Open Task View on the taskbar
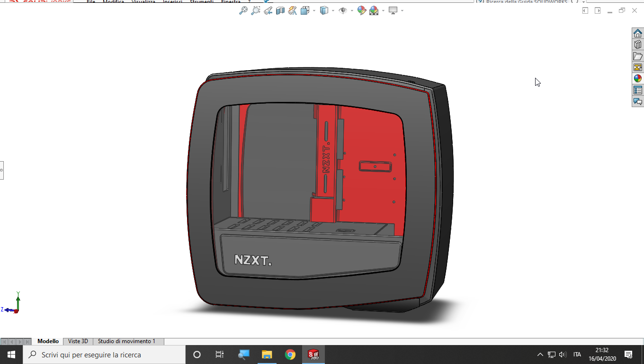The height and width of the screenshot is (364, 644). (x=220, y=355)
